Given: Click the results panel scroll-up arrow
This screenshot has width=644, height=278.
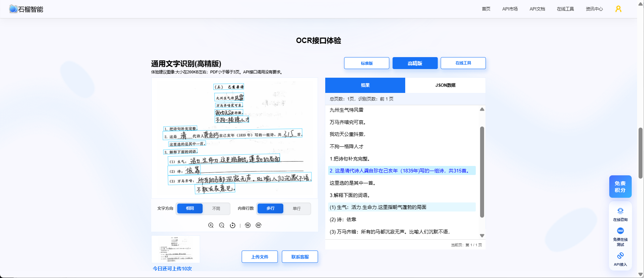Looking at the screenshot, I should pyautogui.click(x=482, y=109).
